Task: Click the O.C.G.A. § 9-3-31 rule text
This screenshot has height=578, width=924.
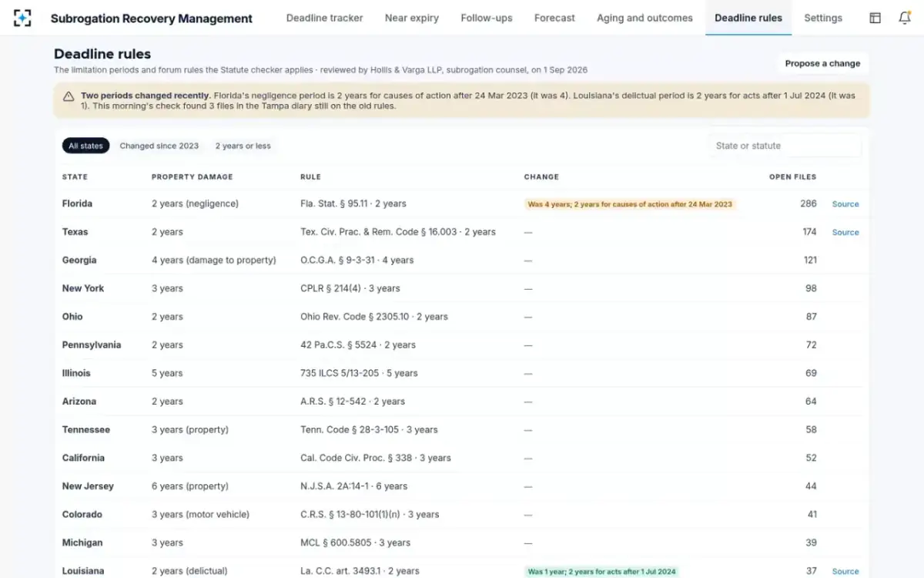Action: [357, 260]
